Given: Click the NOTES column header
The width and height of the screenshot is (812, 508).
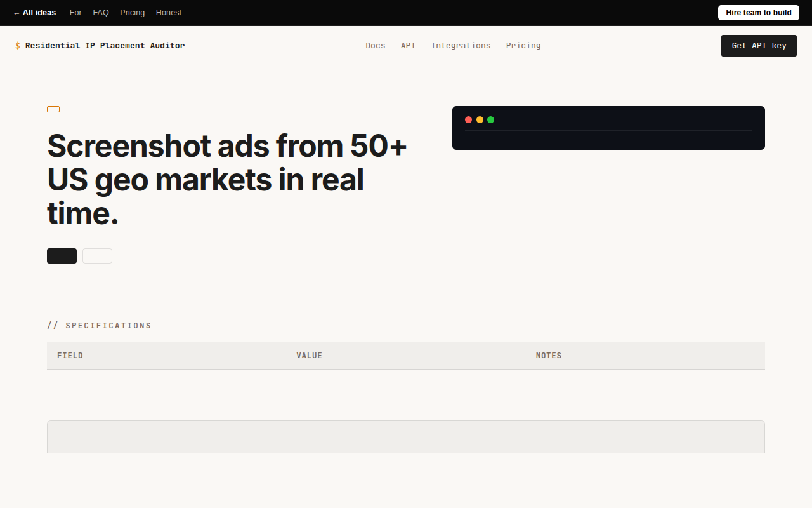Looking at the screenshot, I should click(549, 356).
